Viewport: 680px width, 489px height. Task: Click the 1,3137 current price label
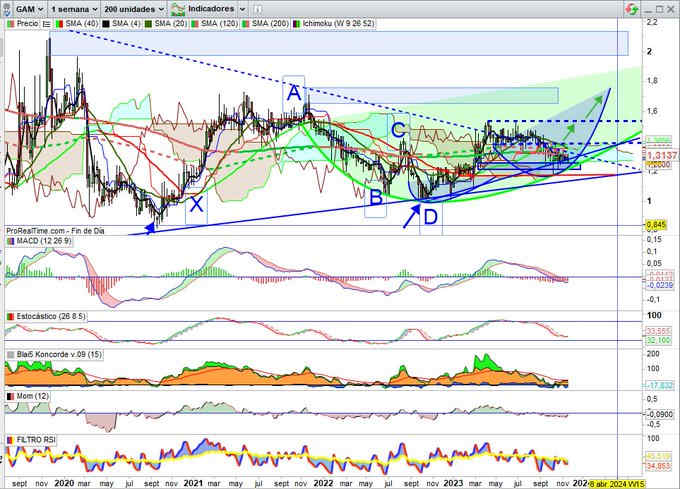point(661,155)
